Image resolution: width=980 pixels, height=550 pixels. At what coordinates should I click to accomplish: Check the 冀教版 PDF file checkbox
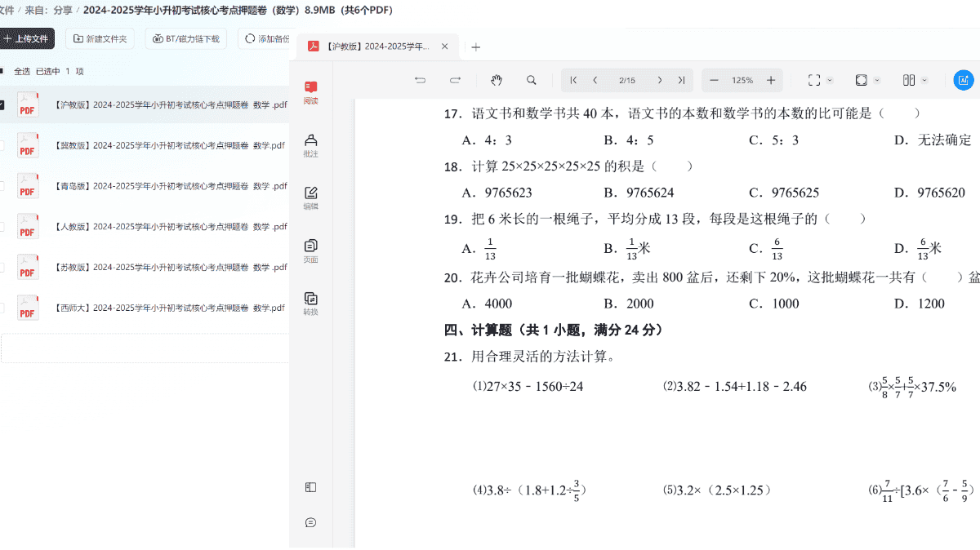pyautogui.click(x=2, y=145)
